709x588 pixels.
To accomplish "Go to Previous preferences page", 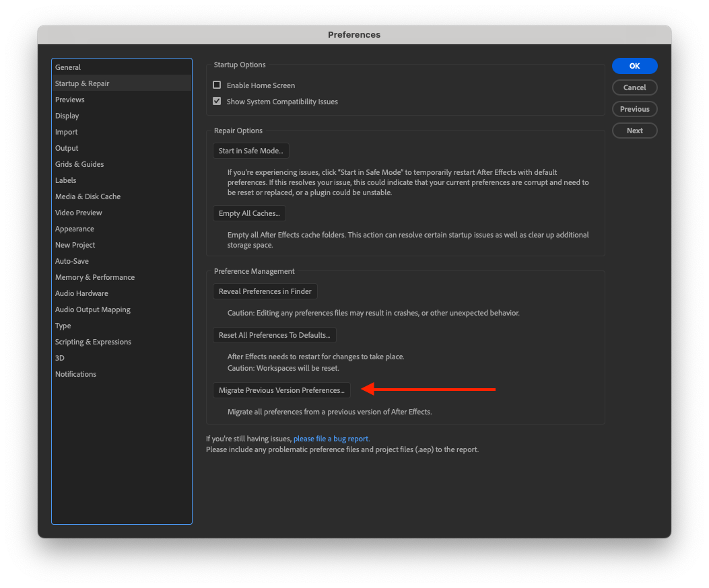I will [x=634, y=108].
